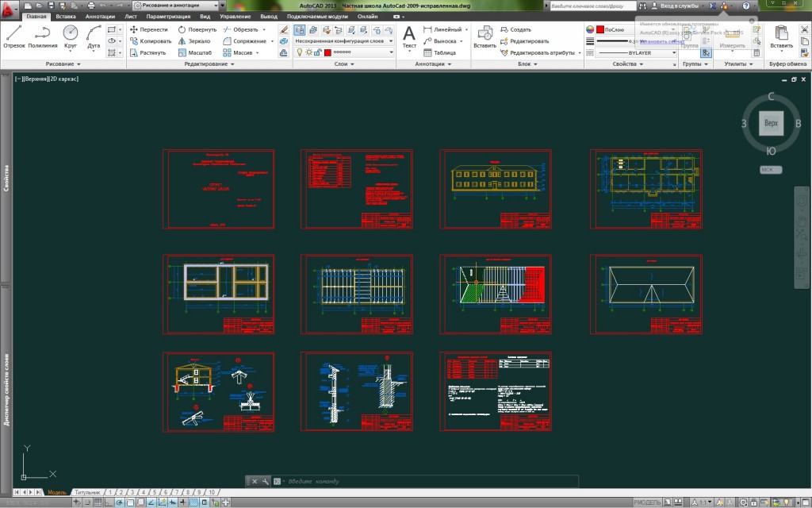Screen dimensions: 812x508
Task: Open the Управление ribbon tab
Action: [235, 17]
